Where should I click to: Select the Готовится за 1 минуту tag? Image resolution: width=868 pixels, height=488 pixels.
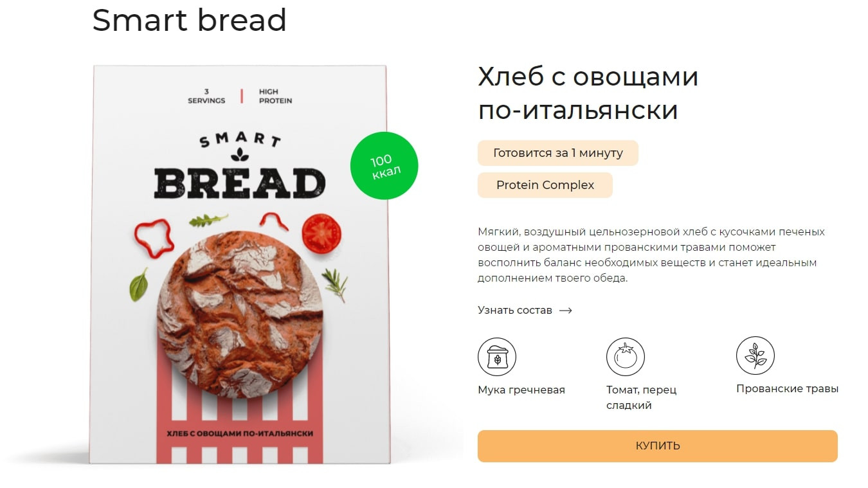click(x=558, y=153)
